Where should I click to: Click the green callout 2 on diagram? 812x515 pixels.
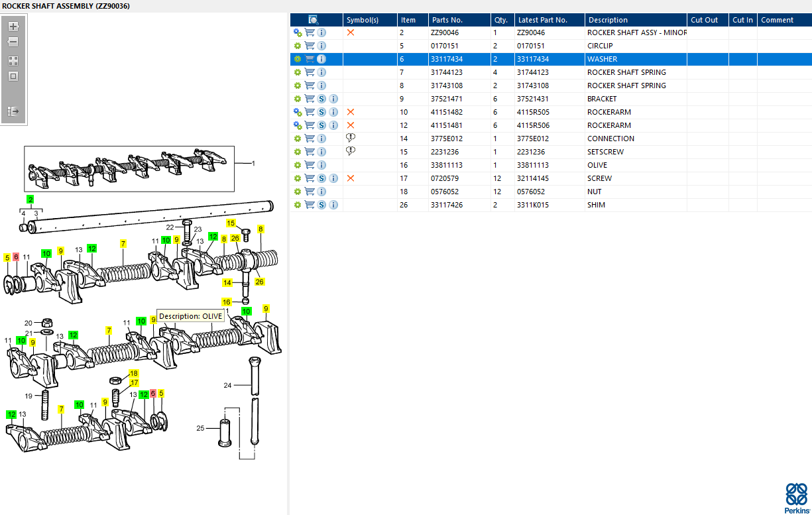coord(30,199)
